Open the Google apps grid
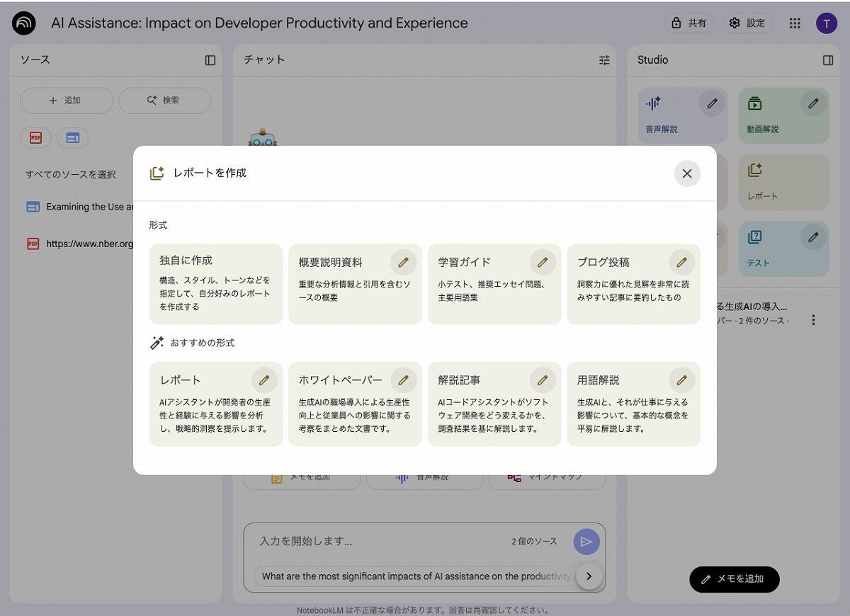This screenshot has height=616, width=850. pyautogui.click(x=795, y=23)
